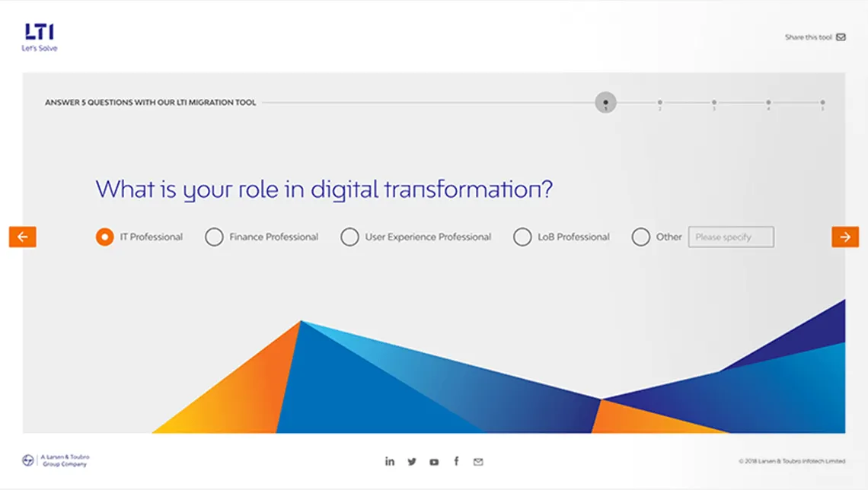Open the share-by-email envelope icon beside Share this tool
The width and height of the screenshot is (868, 490).
coord(841,37)
